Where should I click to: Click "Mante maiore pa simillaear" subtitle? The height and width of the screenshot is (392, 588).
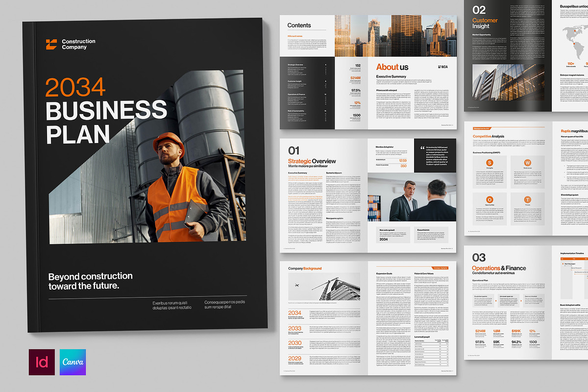point(309,167)
